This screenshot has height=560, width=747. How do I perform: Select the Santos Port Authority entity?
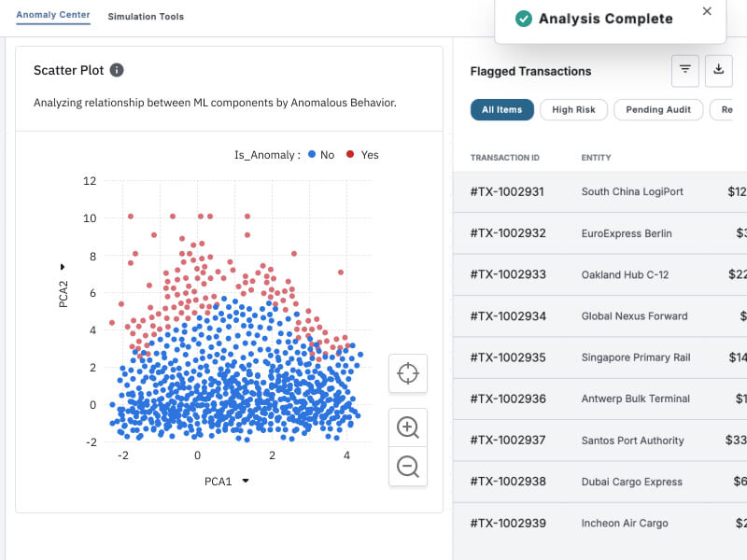(x=633, y=441)
